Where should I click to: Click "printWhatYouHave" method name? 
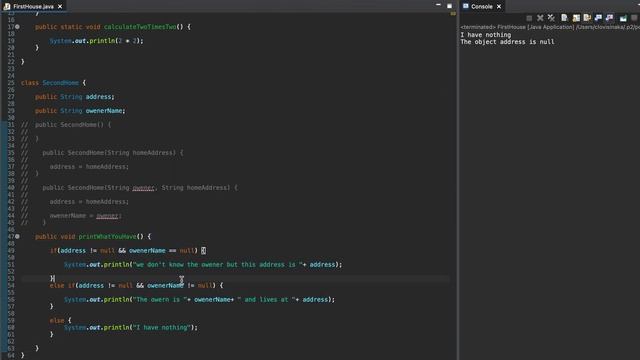coord(107,237)
